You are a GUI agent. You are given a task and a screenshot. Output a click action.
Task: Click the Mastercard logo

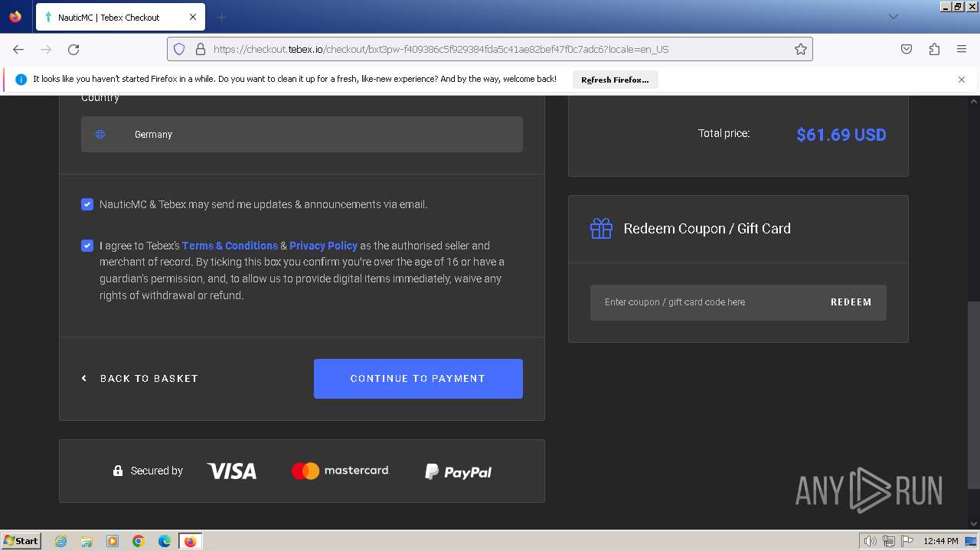340,471
